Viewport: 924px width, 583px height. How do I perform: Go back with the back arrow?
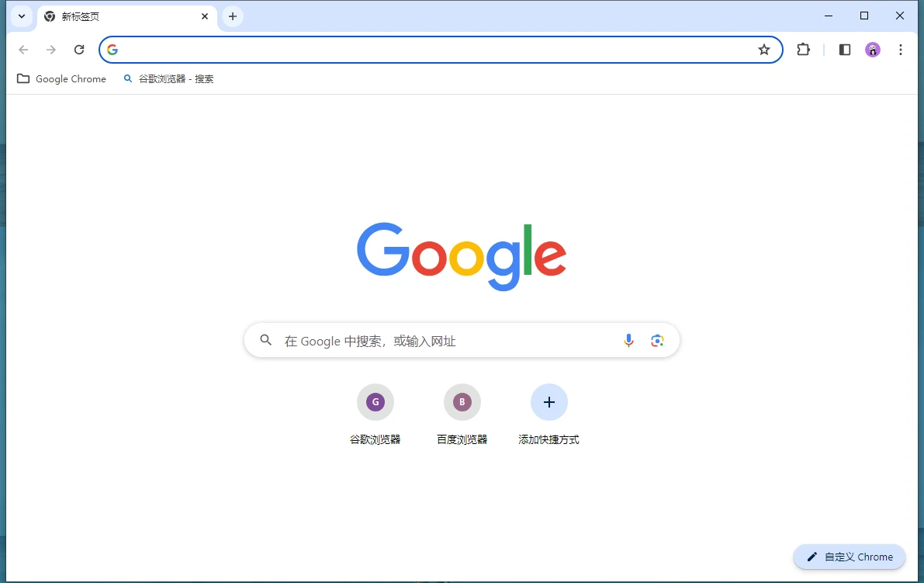coord(23,50)
